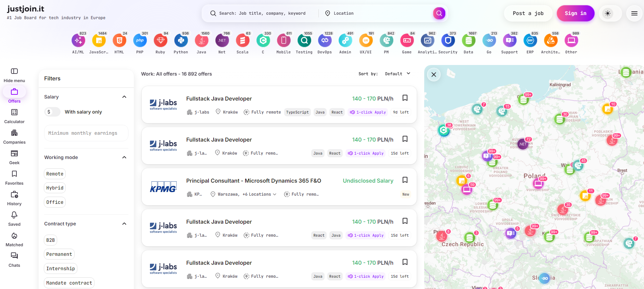Bookmark the KPMG Principal Consultant offer
This screenshot has height=289, width=644.
(405, 180)
